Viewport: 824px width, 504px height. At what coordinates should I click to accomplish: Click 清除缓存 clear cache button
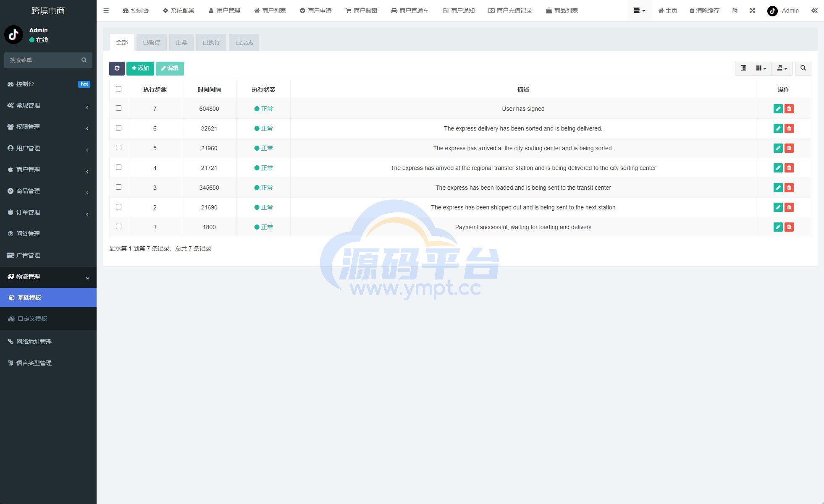point(705,10)
